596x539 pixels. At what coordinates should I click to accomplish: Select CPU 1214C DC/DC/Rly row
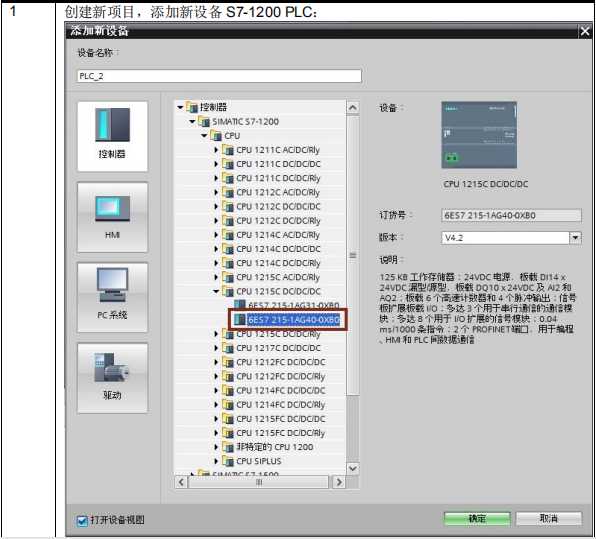260,263
